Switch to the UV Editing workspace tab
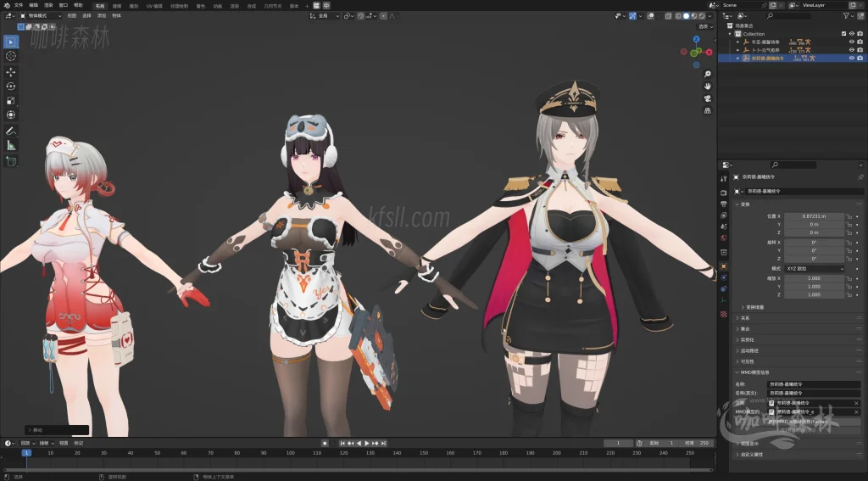 pyautogui.click(x=154, y=6)
